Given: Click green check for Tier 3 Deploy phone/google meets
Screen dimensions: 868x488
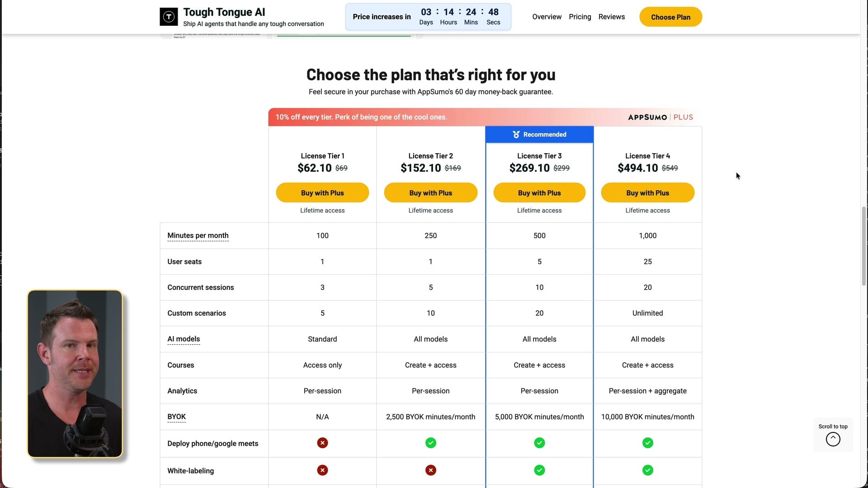Looking at the screenshot, I should 539,443.
